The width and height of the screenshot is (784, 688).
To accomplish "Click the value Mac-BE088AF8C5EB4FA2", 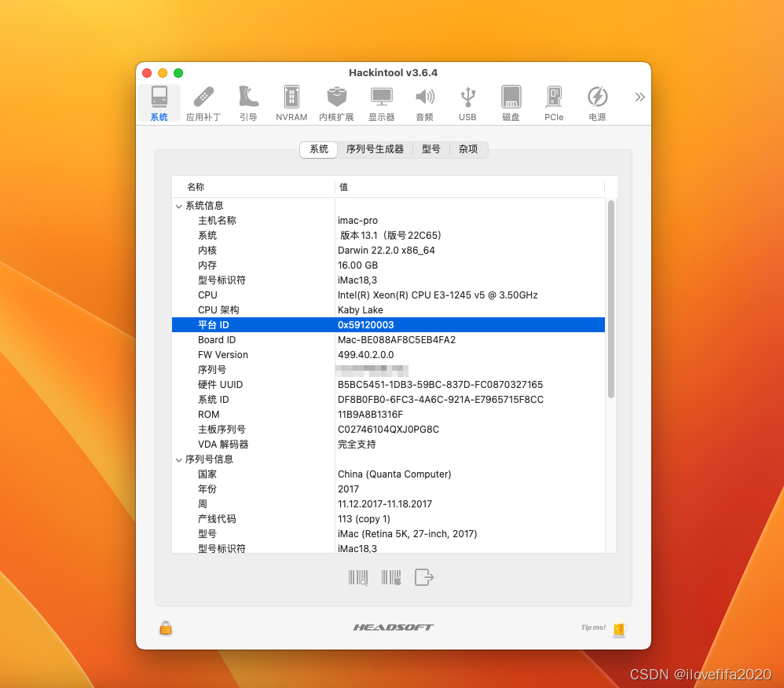I will [397, 340].
